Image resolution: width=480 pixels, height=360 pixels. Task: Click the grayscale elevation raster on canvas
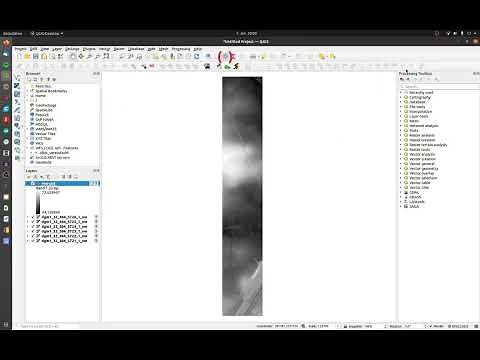coord(242,196)
